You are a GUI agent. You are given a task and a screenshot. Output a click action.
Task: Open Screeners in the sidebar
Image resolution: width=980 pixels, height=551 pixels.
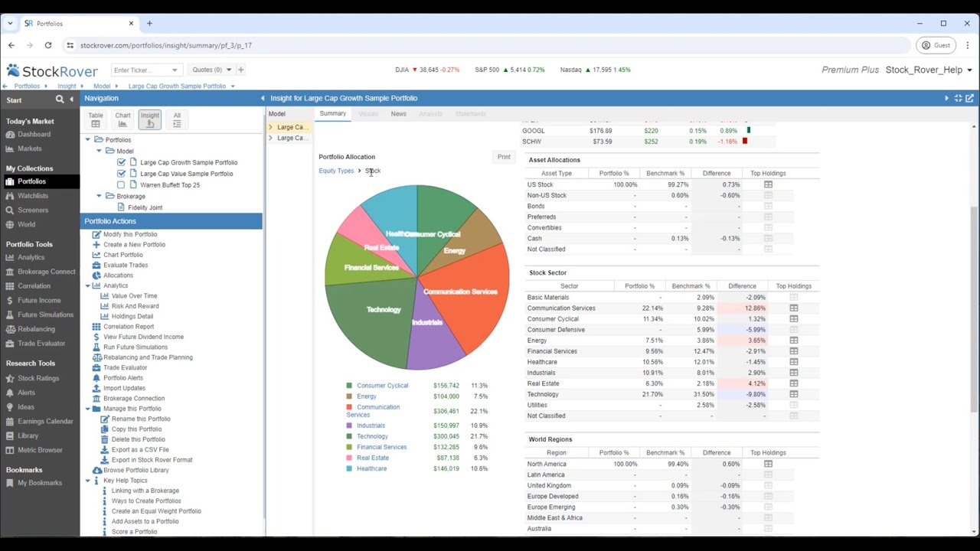pyautogui.click(x=32, y=210)
